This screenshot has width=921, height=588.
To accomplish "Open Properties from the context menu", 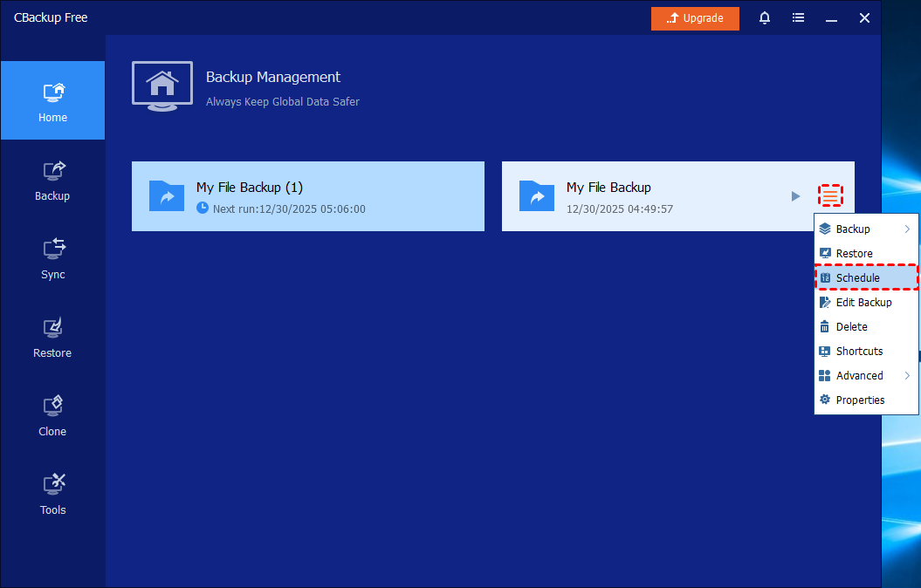I will 860,400.
